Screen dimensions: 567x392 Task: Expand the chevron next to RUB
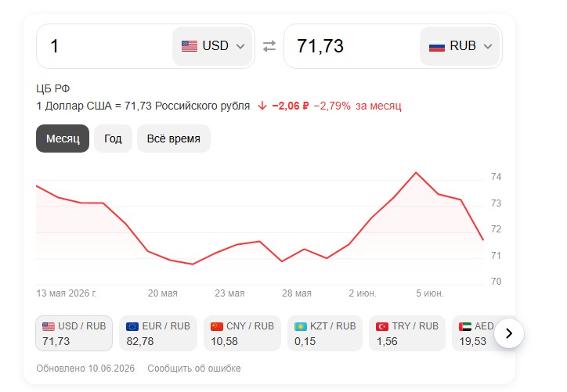coord(488,47)
